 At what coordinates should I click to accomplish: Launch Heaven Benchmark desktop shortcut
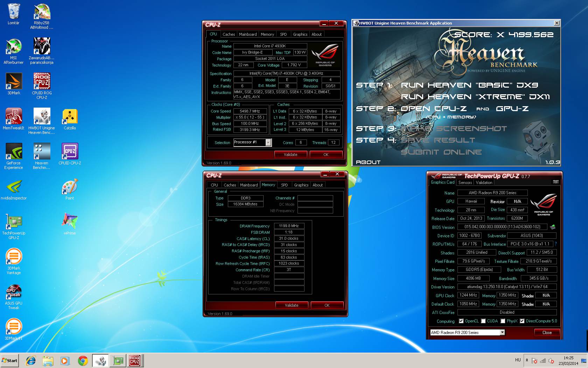coord(42,156)
